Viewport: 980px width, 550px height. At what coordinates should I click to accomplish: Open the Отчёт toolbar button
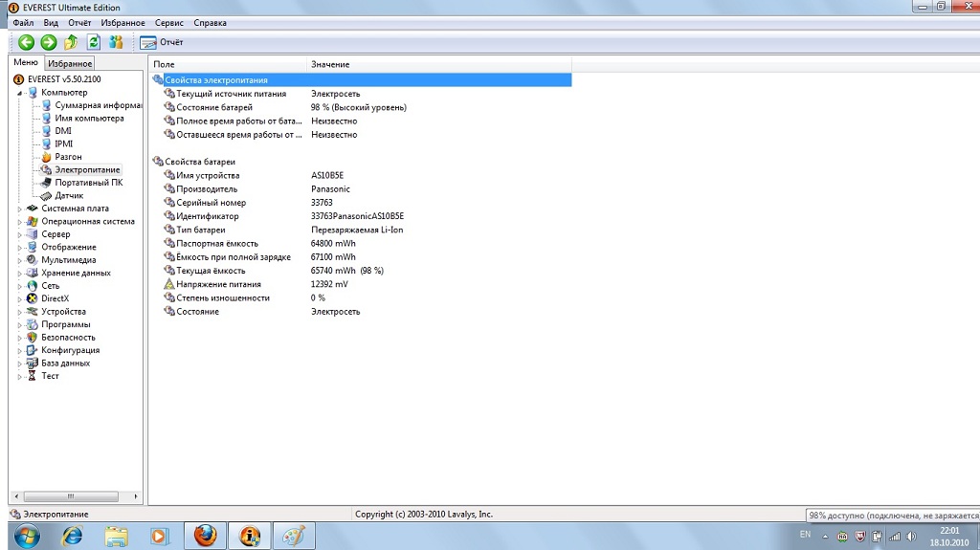[161, 42]
